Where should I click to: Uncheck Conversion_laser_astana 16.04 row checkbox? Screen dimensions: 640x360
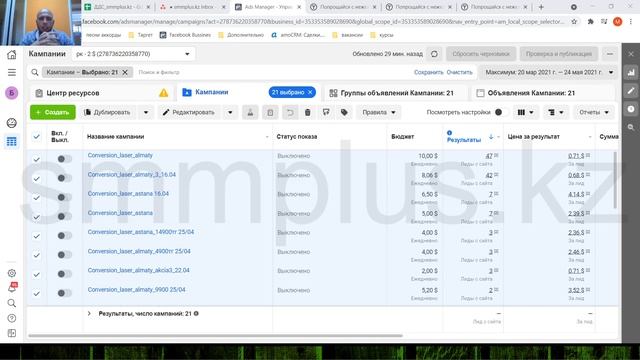36,198
